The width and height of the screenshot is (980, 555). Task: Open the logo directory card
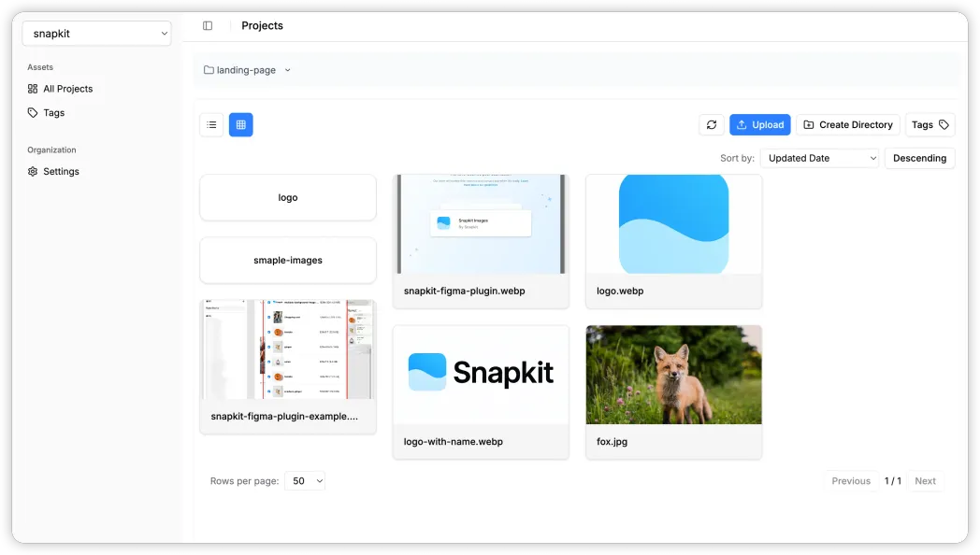(x=288, y=197)
